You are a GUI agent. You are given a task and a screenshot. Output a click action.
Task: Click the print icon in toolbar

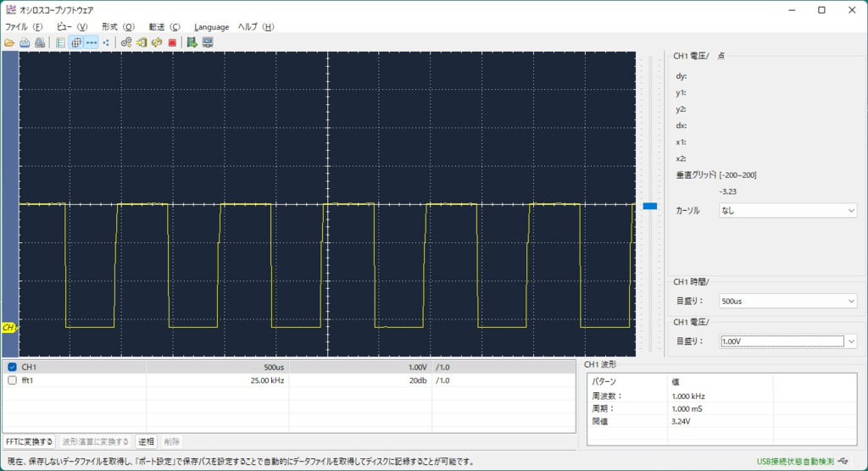(25, 42)
